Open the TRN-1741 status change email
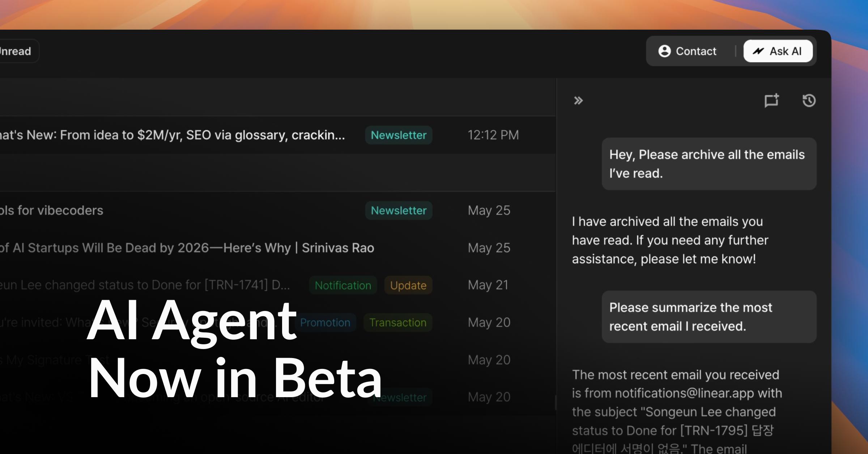 tap(278, 285)
